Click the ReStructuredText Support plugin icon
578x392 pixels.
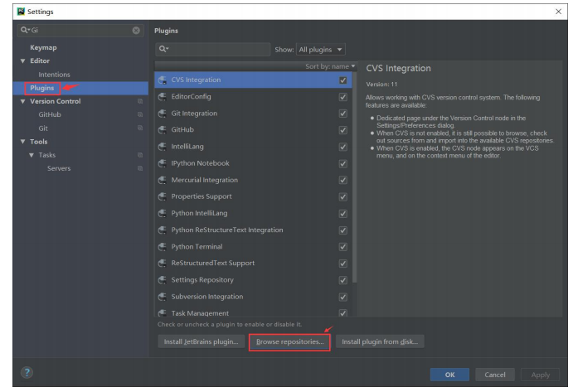point(163,264)
